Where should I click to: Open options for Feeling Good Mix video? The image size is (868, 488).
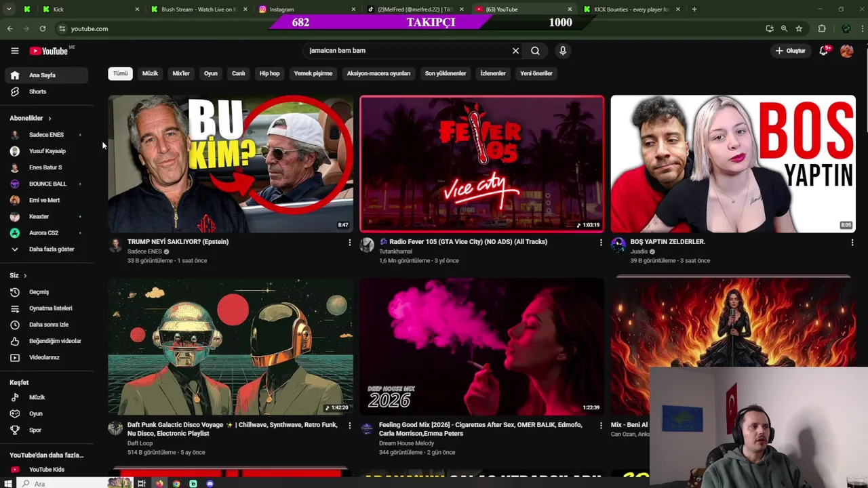pos(601,426)
